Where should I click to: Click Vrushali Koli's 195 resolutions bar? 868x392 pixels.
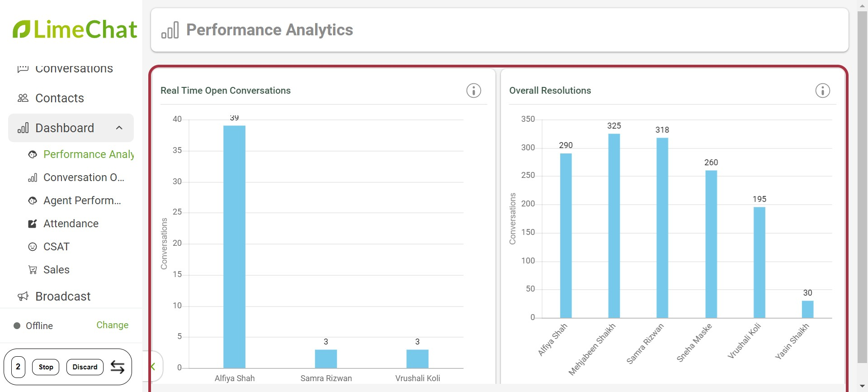click(x=759, y=263)
